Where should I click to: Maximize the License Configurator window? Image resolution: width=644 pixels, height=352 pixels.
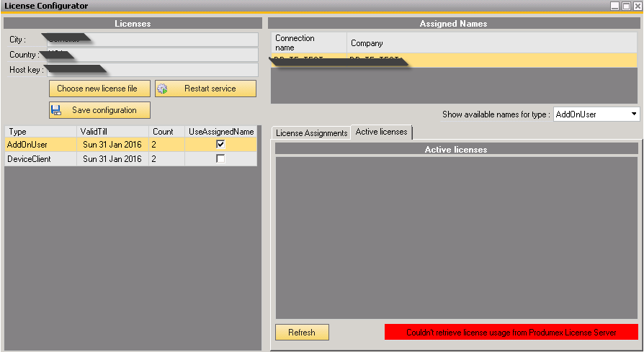(x=626, y=6)
